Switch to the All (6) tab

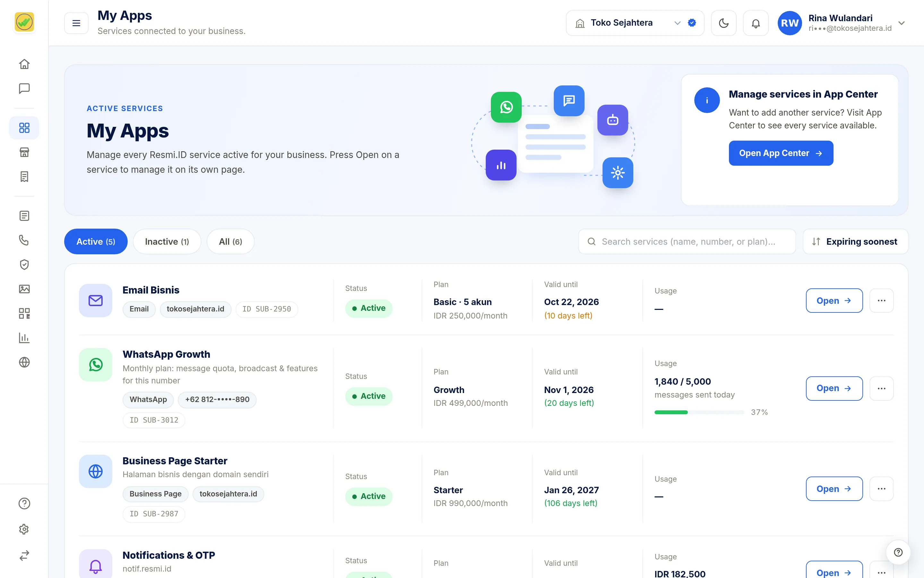230,241
